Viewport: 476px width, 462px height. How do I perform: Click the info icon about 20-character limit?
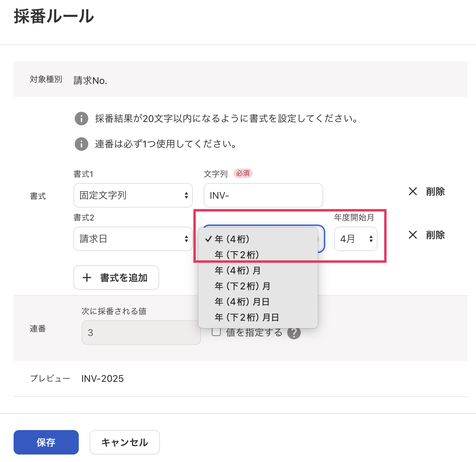tap(81, 119)
